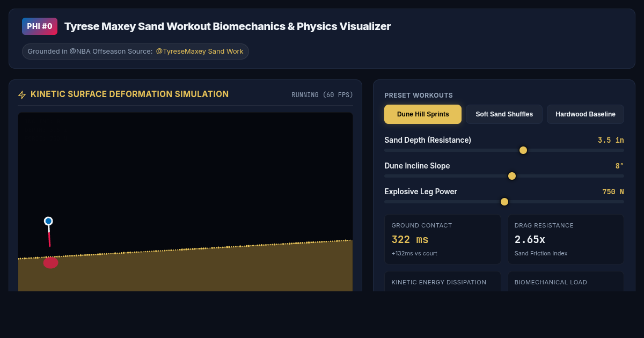Click the Kinetic Energy Dissipation label

(x=439, y=282)
